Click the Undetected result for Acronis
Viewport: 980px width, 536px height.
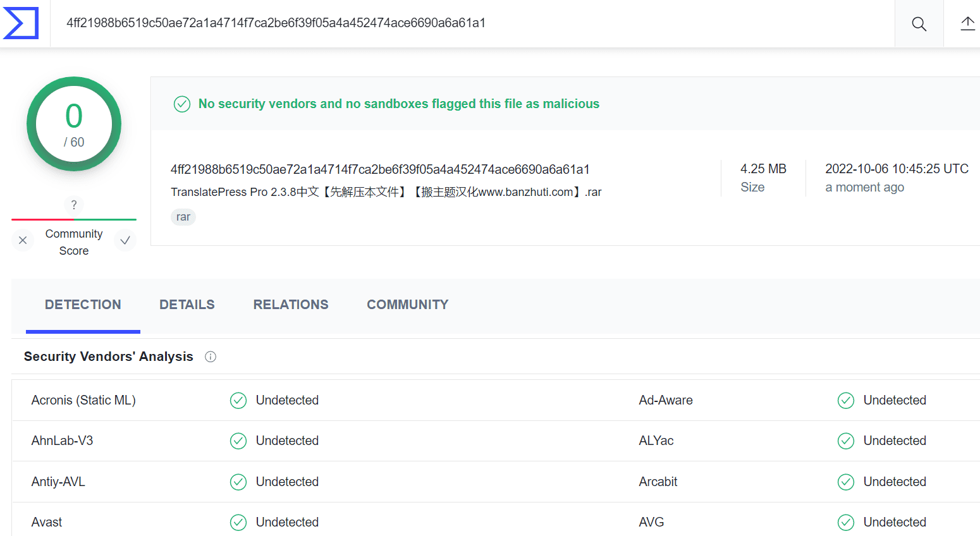287,400
